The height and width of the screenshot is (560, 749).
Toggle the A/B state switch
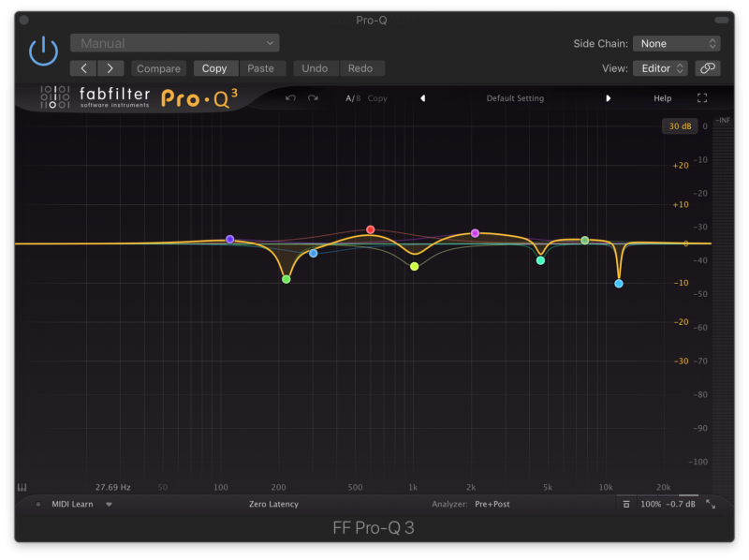tap(353, 98)
